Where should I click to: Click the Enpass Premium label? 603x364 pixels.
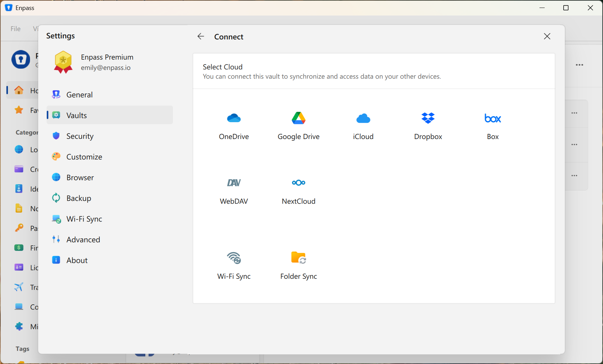107,57
